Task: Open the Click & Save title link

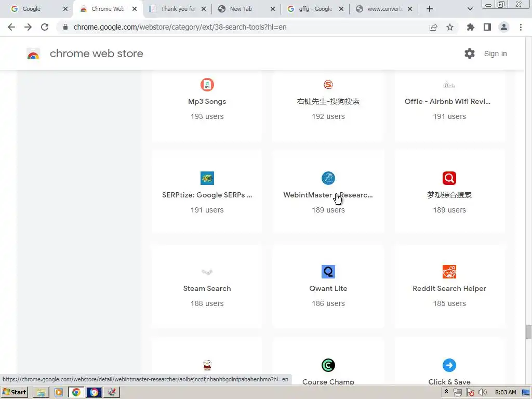Action: click(449, 382)
